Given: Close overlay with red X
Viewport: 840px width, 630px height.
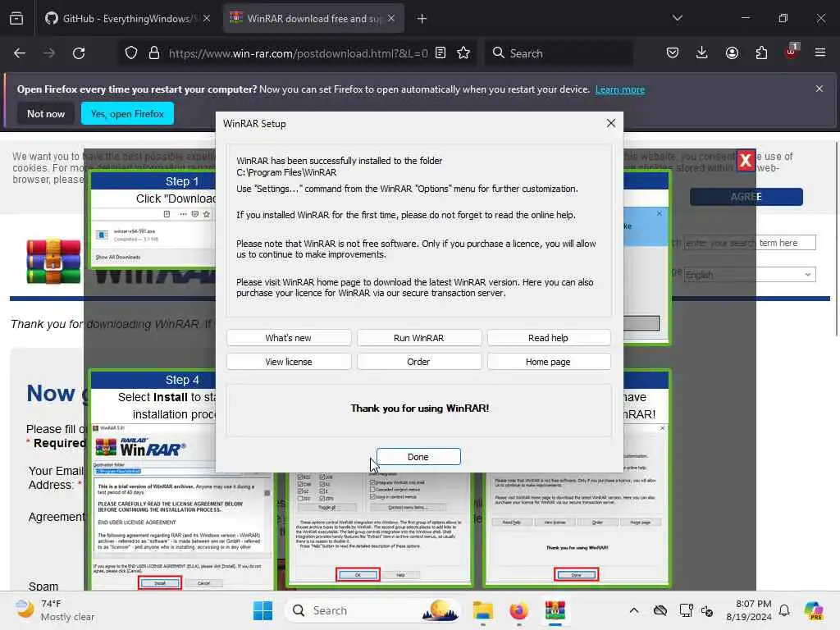Looking at the screenshot, I should pos(745,160).
